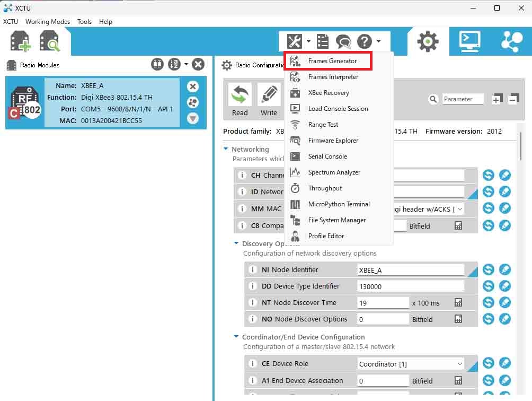The width and height of the screenshot is (532, 401).
Task: Open File System Manager from the menu
Action: [339, 220]
